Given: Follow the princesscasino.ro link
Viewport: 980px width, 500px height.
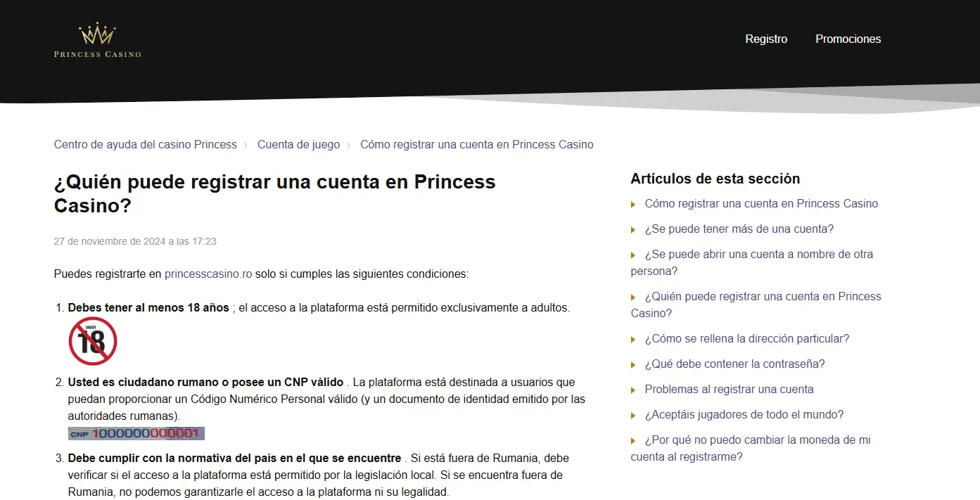Looking at the screenshot, I should coord(208,274).
